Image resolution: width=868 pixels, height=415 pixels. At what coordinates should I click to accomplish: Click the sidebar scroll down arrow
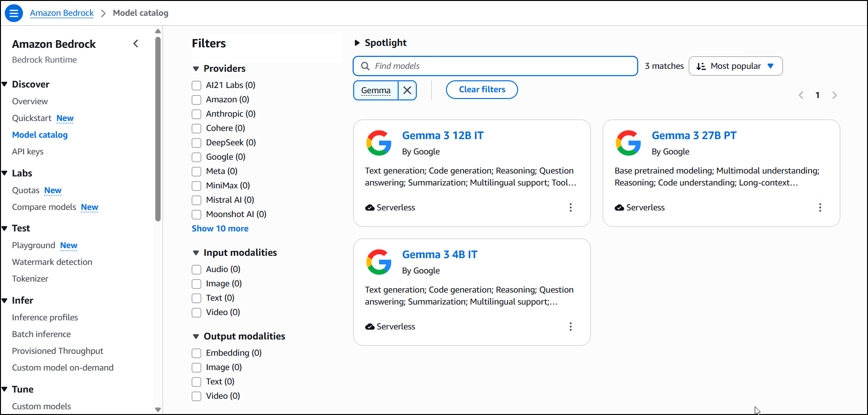tap(158, 410)
